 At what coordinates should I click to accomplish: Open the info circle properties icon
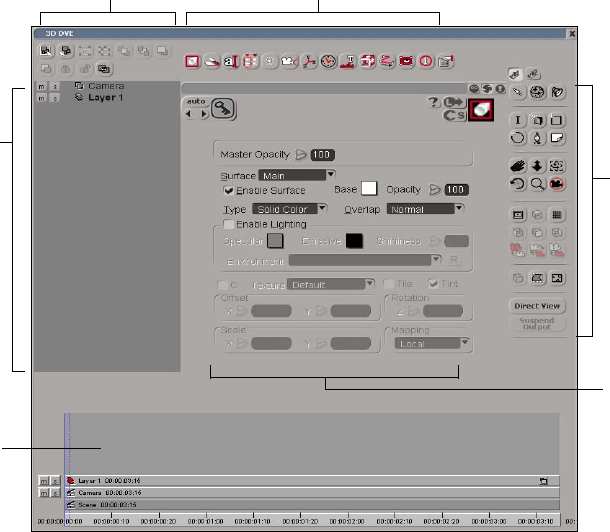pos(426,61)
